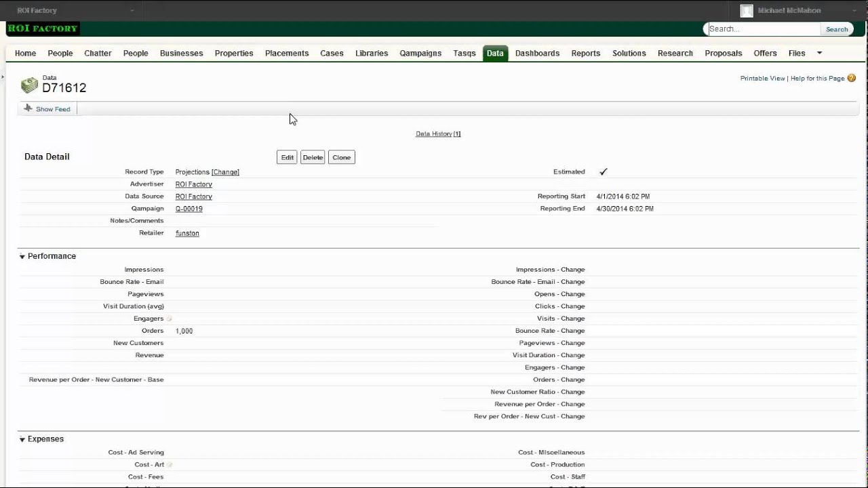868x488 pixels.
Task: Click the user avatar picture
Action: [x=747, y=11]
